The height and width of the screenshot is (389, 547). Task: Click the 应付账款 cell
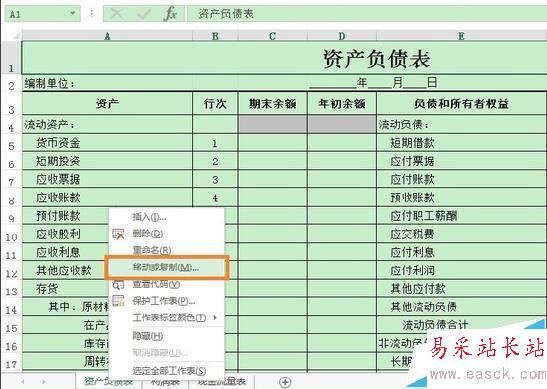462,179
